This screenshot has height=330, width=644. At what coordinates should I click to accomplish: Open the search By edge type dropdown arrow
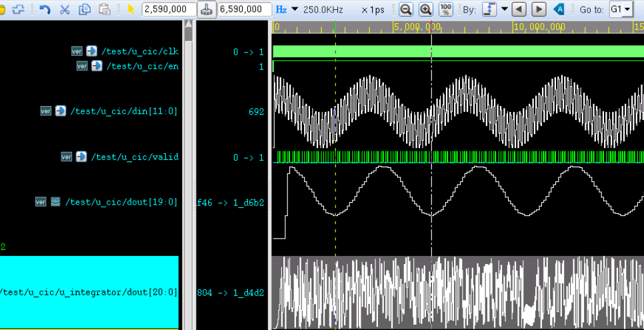(504, 9)
